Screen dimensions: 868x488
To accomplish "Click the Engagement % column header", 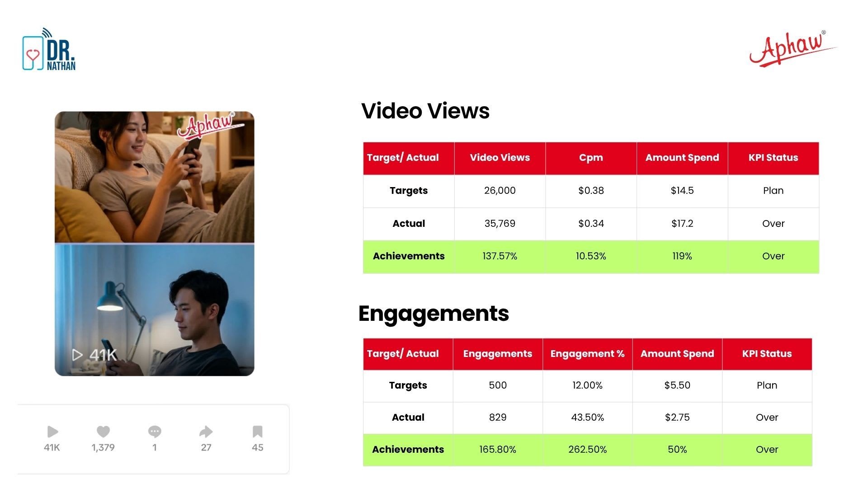I will (587, 354).
